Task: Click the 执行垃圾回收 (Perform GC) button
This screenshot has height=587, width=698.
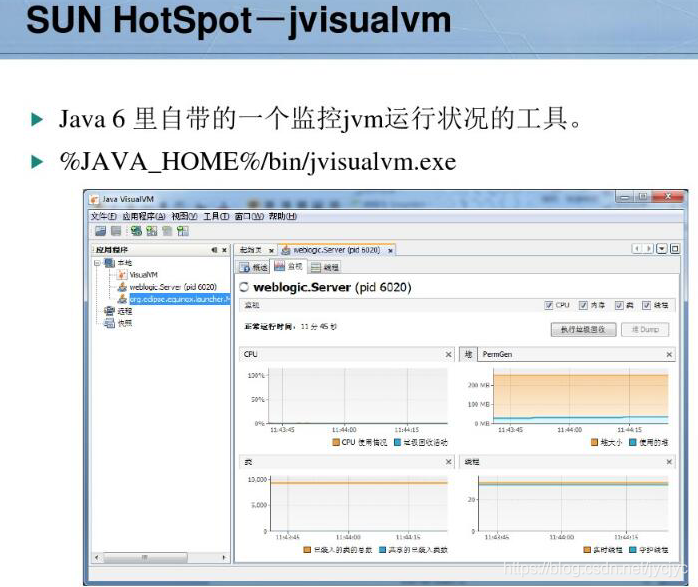Action: pos(583,329)
